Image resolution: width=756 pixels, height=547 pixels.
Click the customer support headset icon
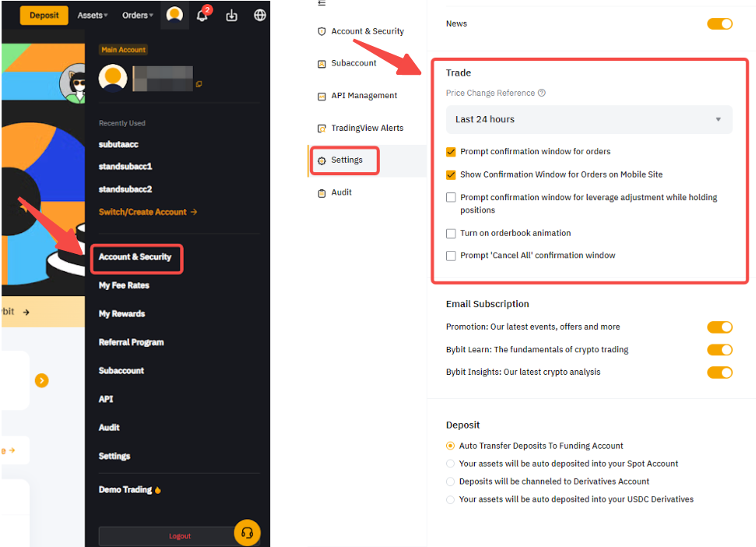[247, 533]
